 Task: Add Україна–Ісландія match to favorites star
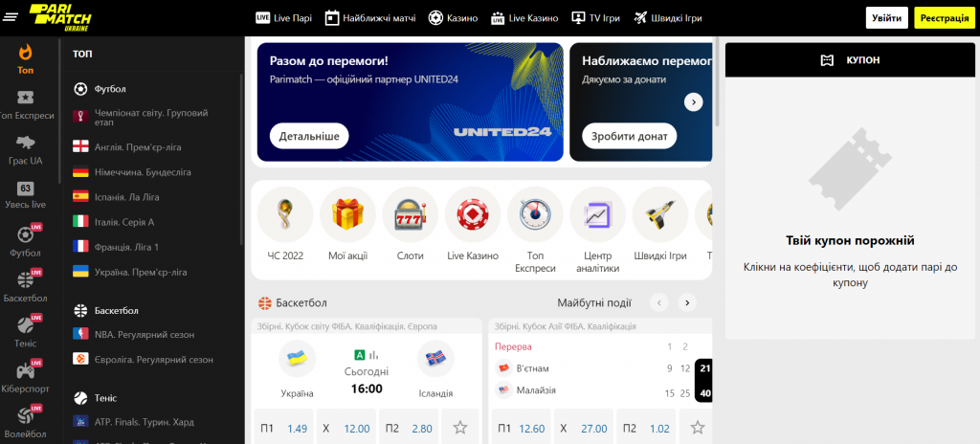pos(460,428)
